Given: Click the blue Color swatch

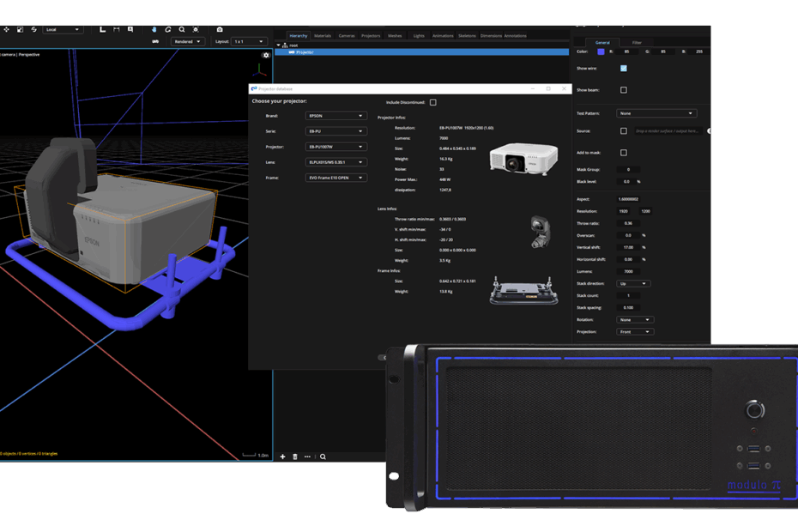Looking at the screenshot, I should click(x=601, y=51).
